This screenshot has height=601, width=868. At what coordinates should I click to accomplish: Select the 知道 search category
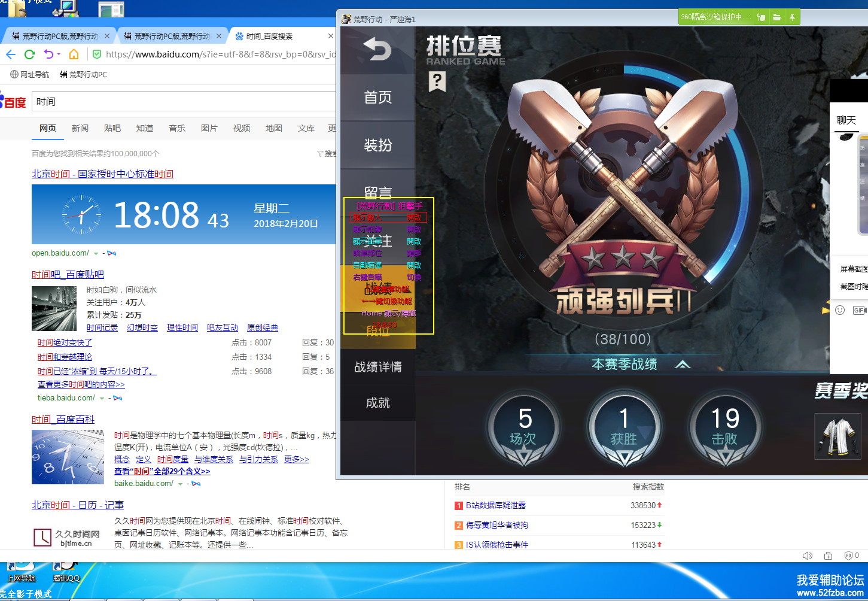(x=145, y=128)
